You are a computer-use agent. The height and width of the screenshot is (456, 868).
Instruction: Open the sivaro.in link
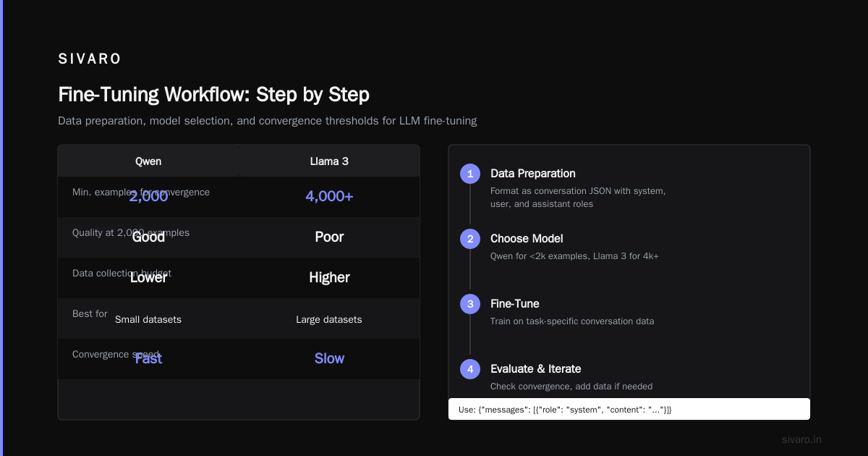[801, 439]
